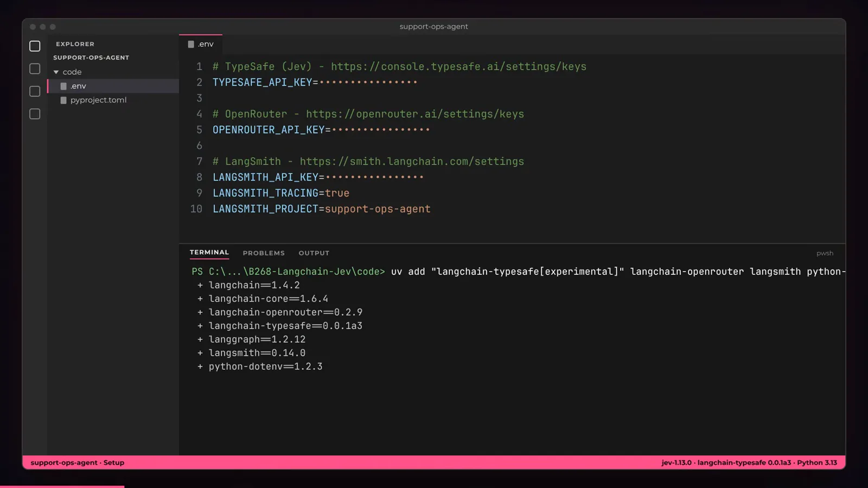This screenshot has height=488, width=868.
Task: Click line number 3 in the gutter
Action: (199, 98)
